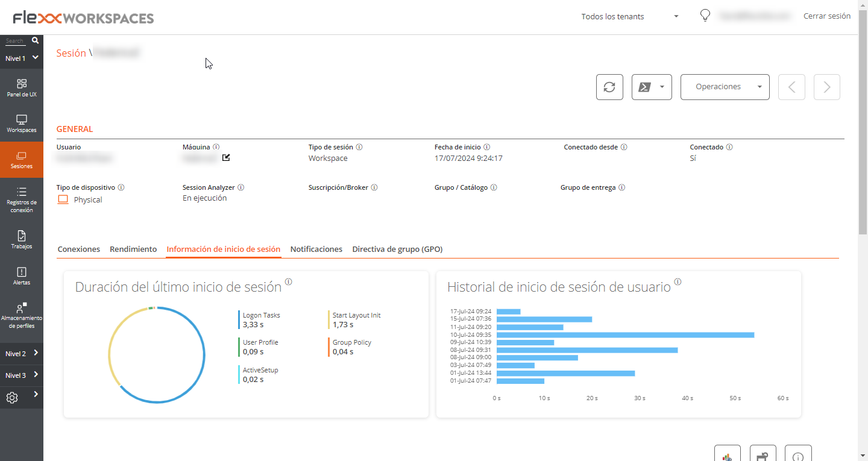Viewport: 868px width, 461px height.
Task: Click the Logon Tasks legend entry
Action: point(261,319)
